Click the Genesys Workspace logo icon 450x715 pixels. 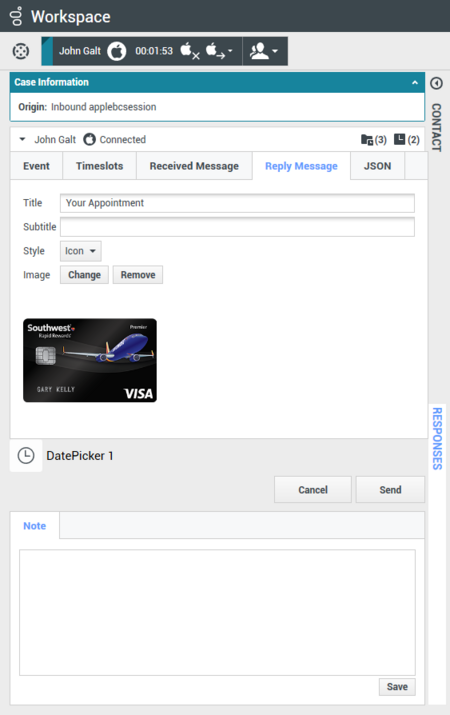click(x=16, y=16)
